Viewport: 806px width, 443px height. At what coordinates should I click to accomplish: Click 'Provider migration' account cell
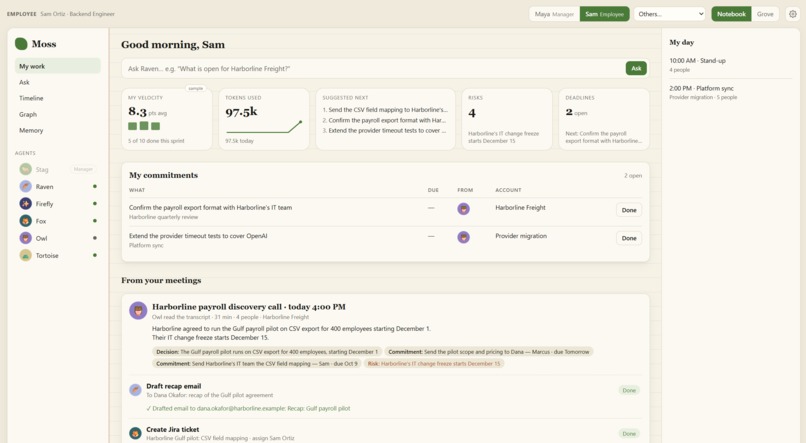tap(521, 236)
